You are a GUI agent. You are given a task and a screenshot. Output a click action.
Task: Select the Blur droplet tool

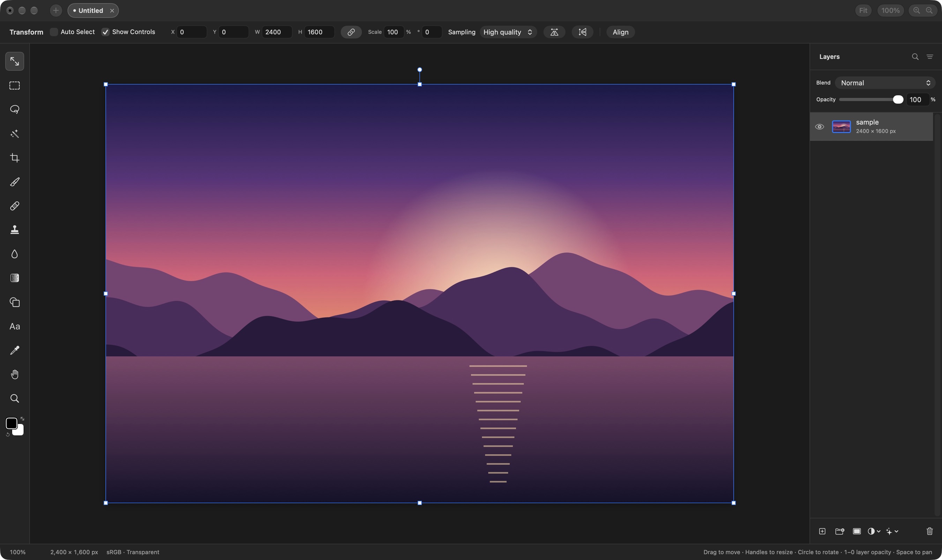click(15, 254)
